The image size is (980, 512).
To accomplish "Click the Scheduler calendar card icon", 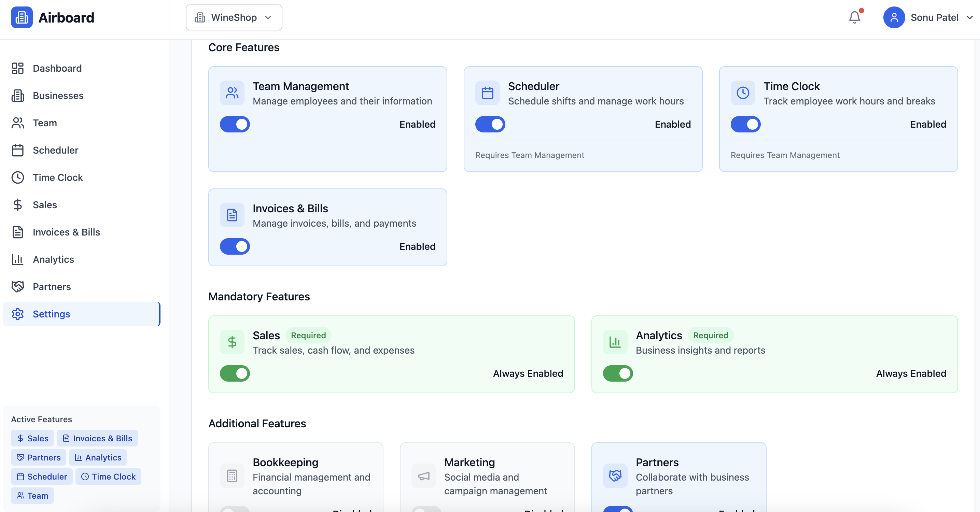I will 487,93.
